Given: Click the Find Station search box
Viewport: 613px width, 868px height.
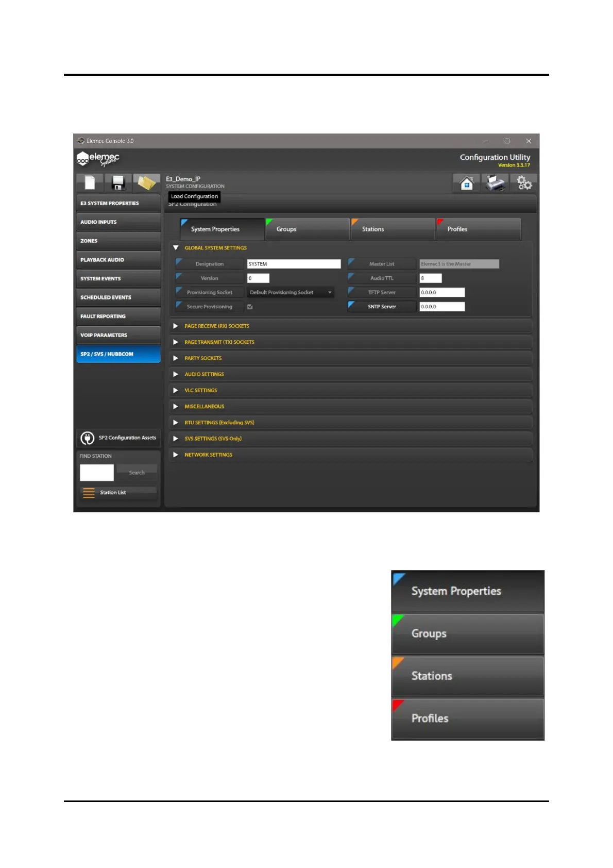Looking at the screenshot, I should click(97, 473).
